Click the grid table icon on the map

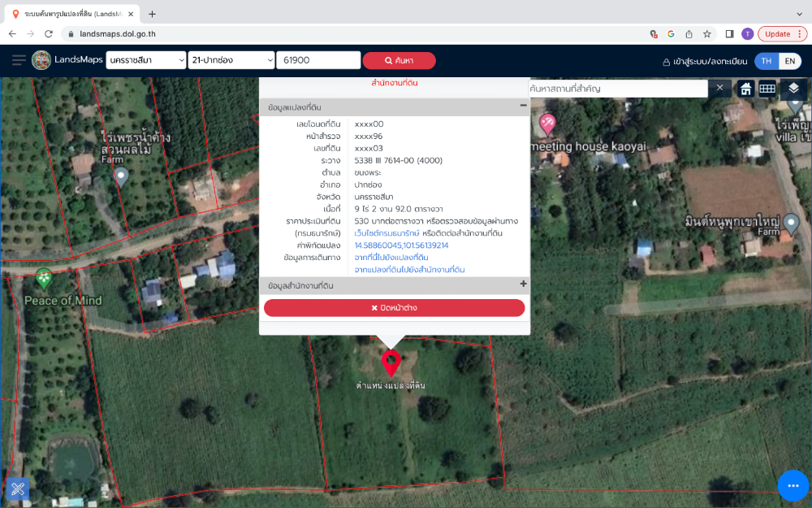click(x=767, y=89)
